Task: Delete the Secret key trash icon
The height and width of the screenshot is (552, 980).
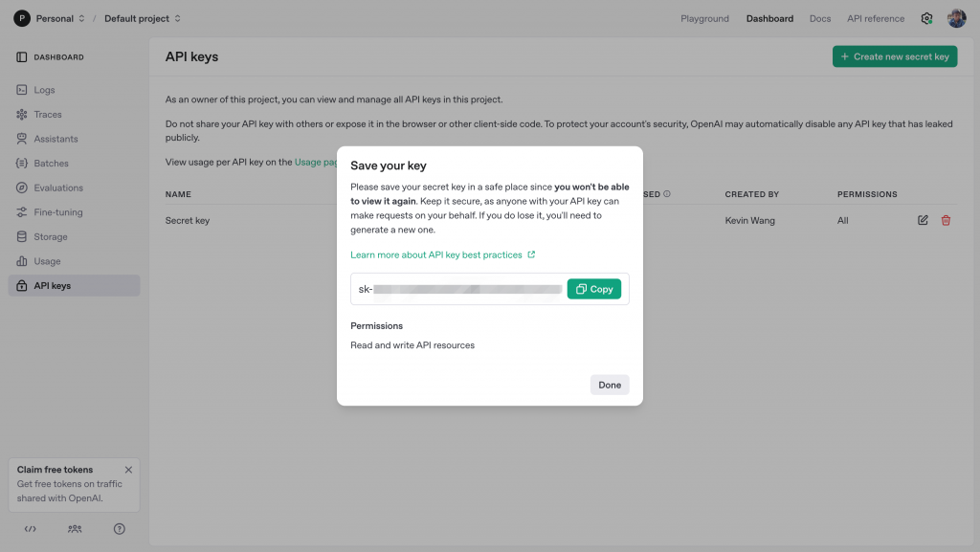Action: coord(947,221)
